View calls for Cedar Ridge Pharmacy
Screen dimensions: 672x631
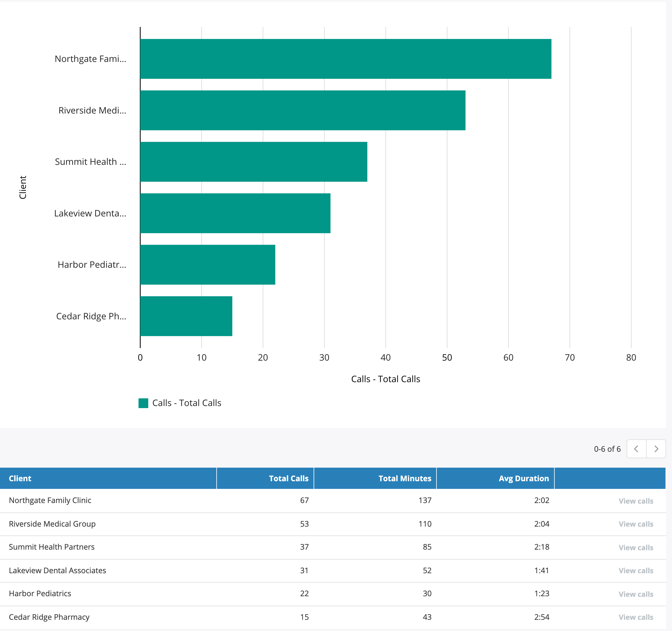click(x=636, y=617)
